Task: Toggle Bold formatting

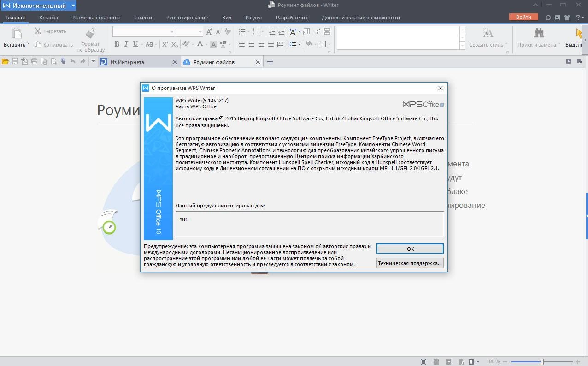Action: (x=117, y=44)
